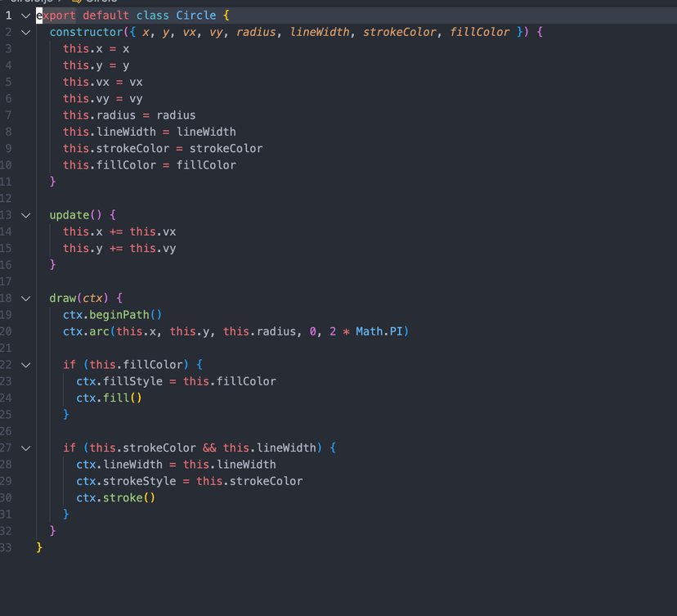
Task: Collapse the fillColor if block
Action: [25, 365]
